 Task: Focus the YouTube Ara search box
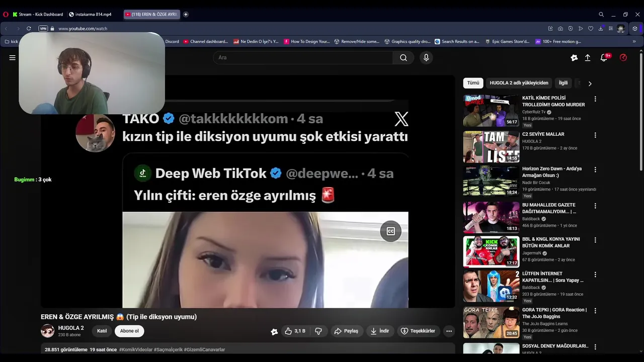pyautogui.click(x=303, y=58)
